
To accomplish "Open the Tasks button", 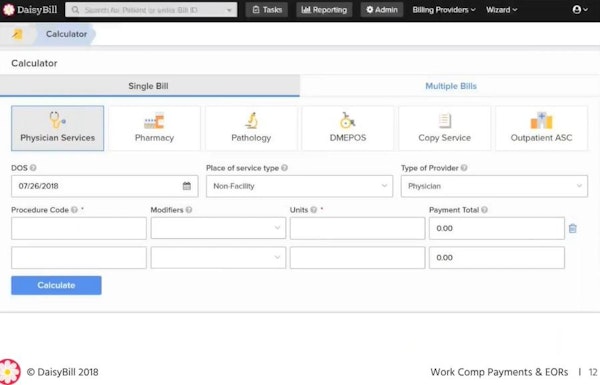I will [x=267, y=10].
